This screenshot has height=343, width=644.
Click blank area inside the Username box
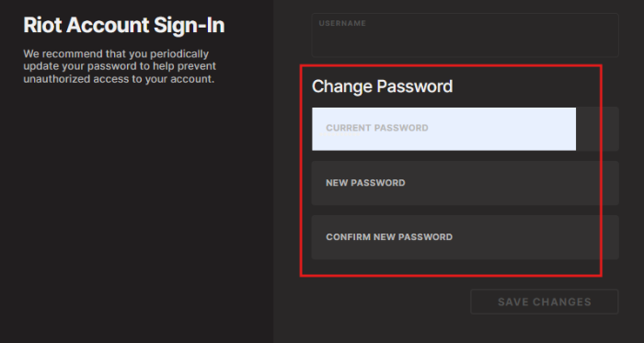[465, 41]
